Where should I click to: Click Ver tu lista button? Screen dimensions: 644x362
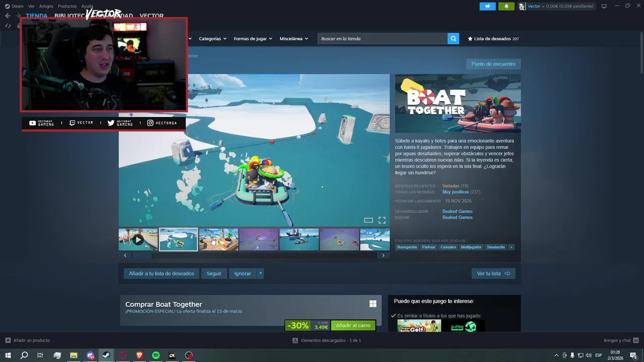click(x=493, y=274)
